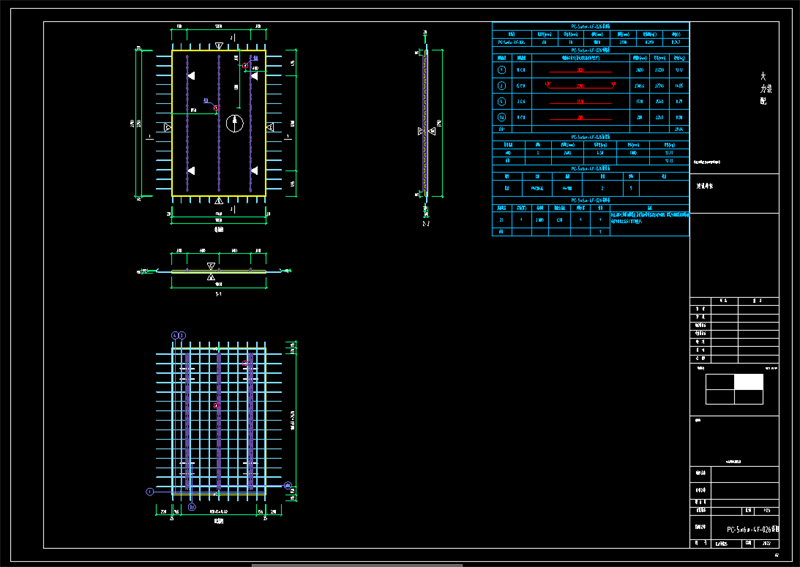The width and height of the screenshot is (800, 567).
Task: Select the drawing title text starting with PC-
Action: [x=753, y=530]
